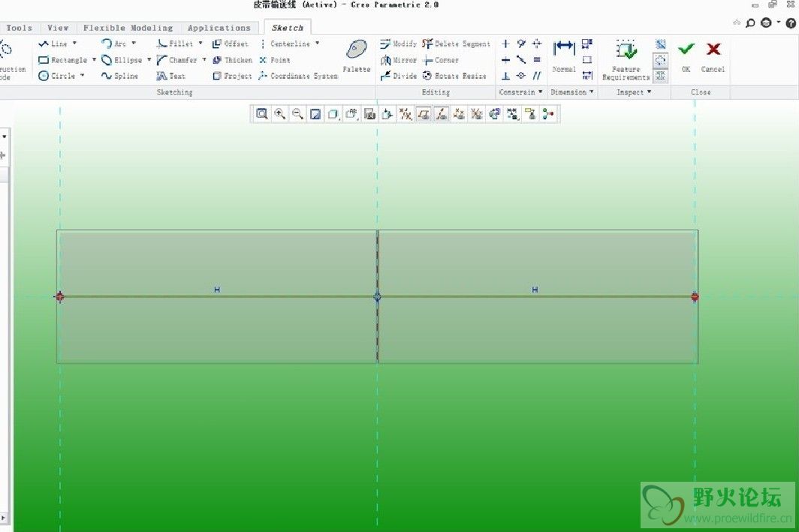Repaint the graphics window

pyautogui.click(x=315, y=114)
